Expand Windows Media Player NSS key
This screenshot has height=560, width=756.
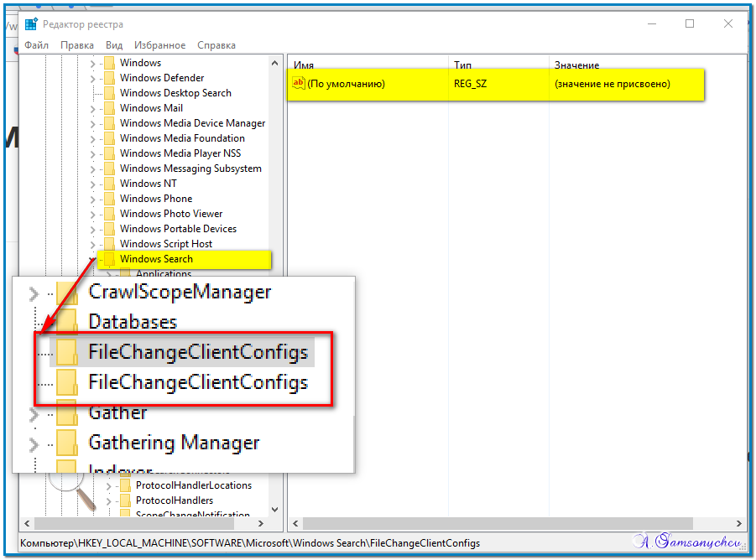click(92, 153)
